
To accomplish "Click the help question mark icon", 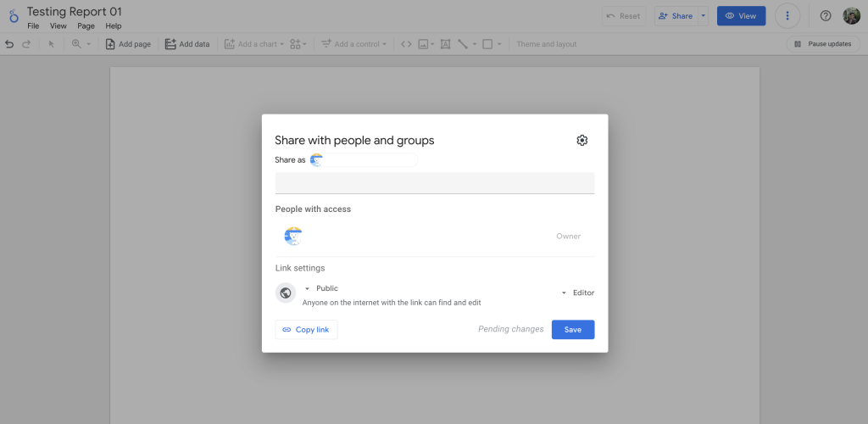I will (x=826, y=16).
